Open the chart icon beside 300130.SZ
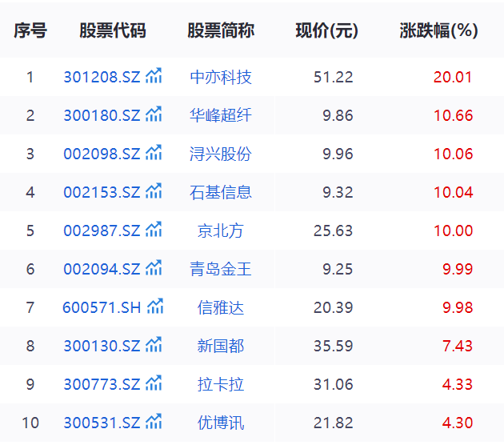 click(x=154, y=346)
